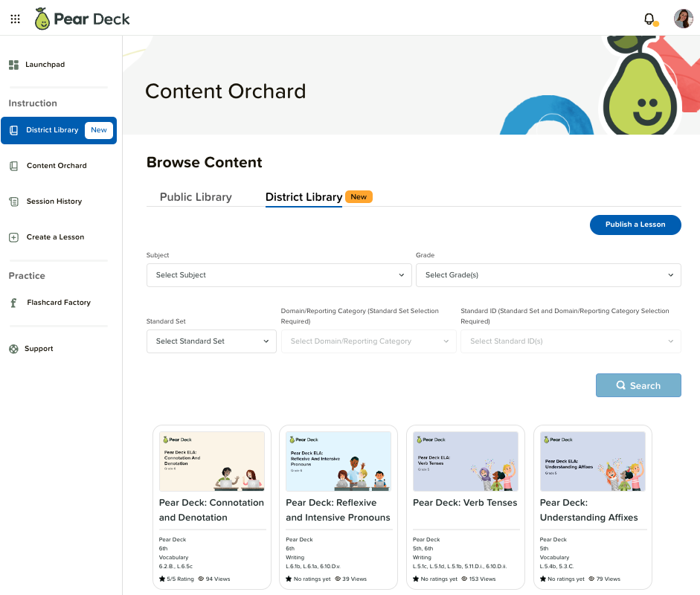
Task: Open the Select Subject dropdown
Action: pos(278,274)
